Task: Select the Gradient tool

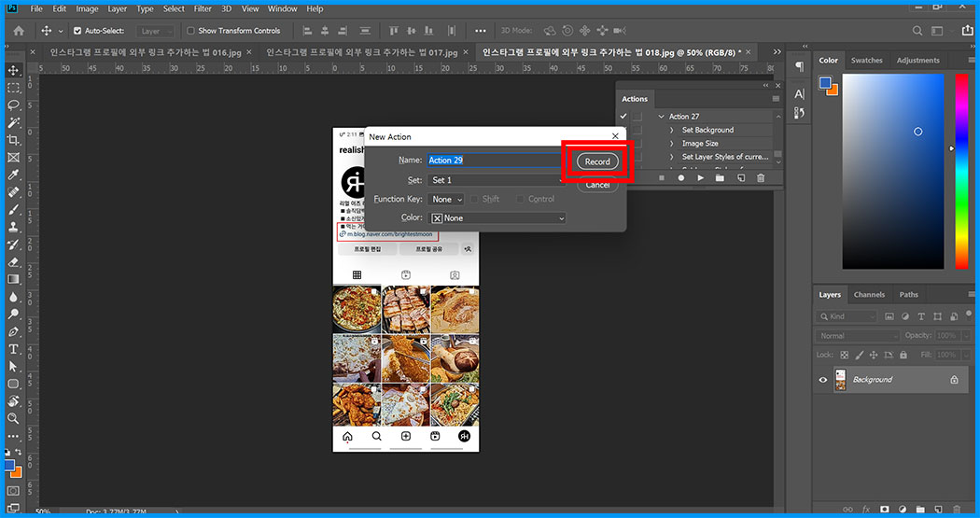Action: 13,279
